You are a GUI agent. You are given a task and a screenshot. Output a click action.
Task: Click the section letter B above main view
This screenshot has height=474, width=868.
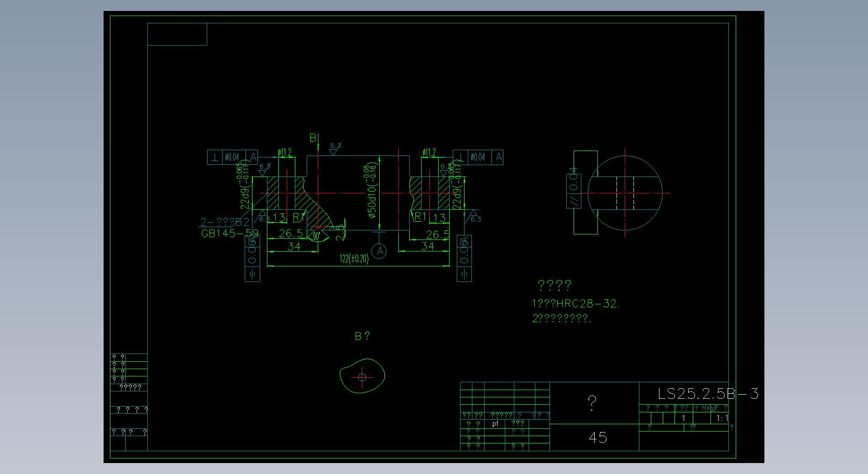point(313,138)
